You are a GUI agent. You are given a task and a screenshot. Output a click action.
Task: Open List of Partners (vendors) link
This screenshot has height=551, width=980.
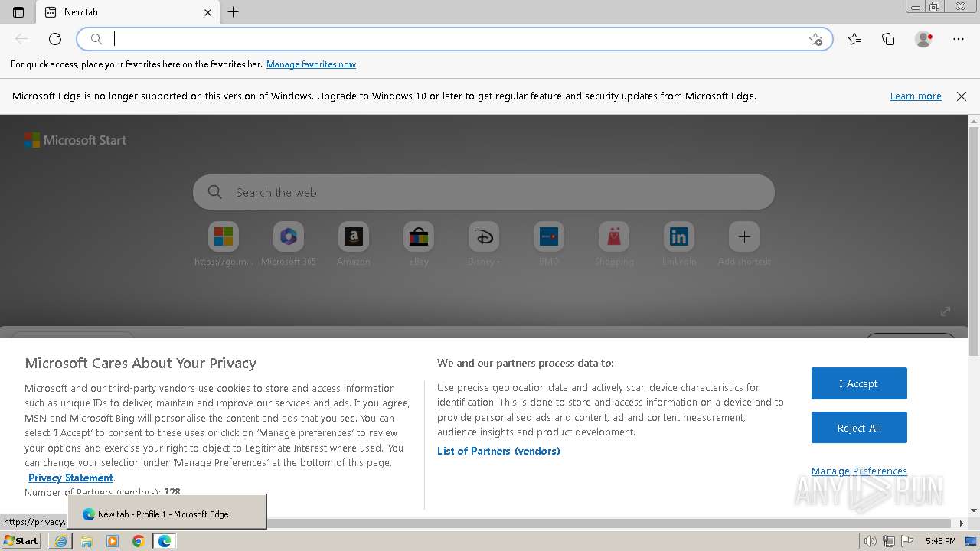click(498, 451)
